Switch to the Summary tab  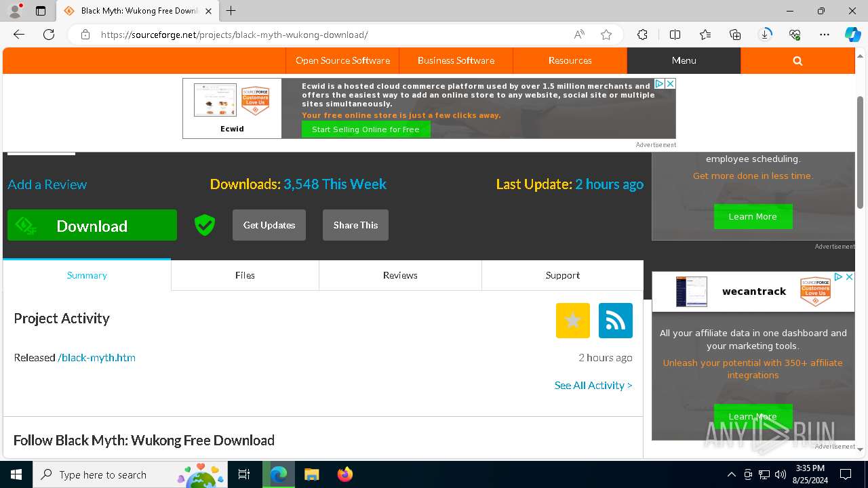[x=87, y=275]
